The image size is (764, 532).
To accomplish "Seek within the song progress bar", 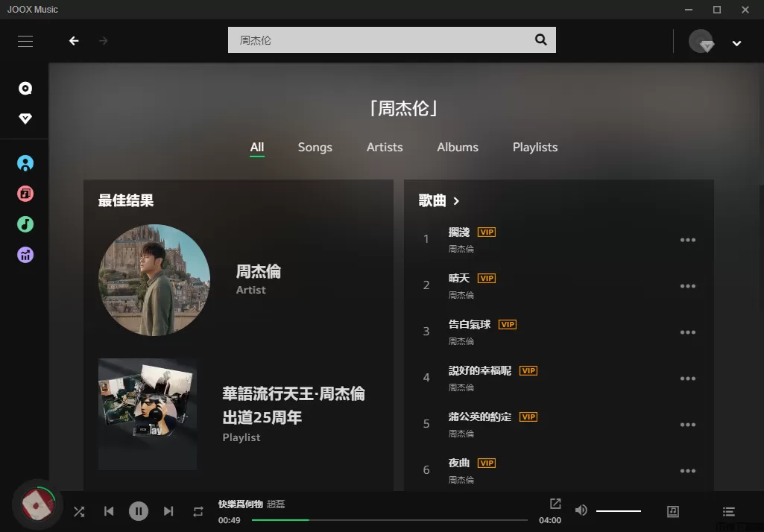I will point(389,520).
